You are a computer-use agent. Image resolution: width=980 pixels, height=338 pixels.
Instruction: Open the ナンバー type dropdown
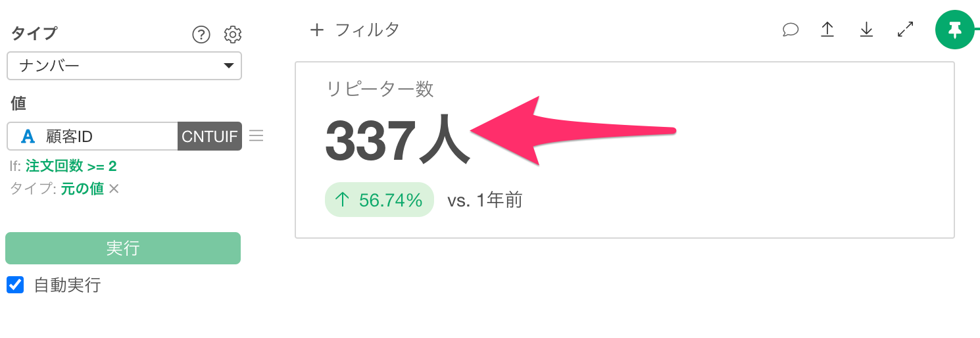click(x=124, y=66)
